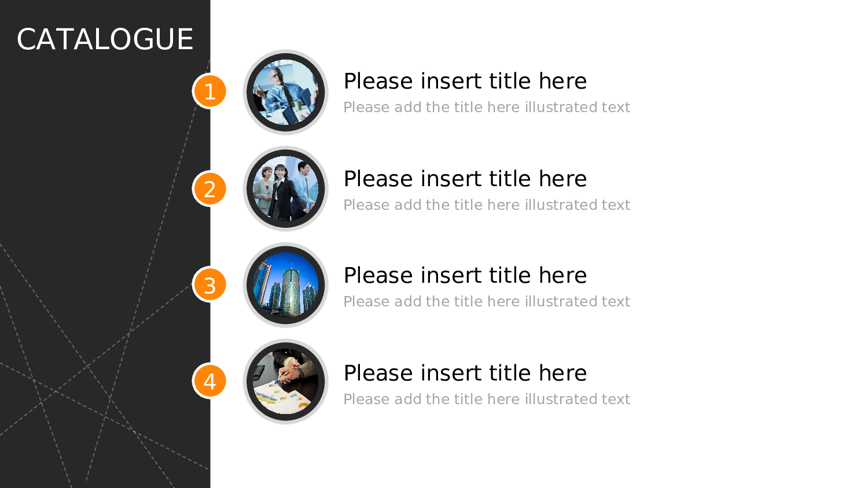Select gray subtitle under the first title
The height and width of the screenshot is (488, 868).
point(486,108)
